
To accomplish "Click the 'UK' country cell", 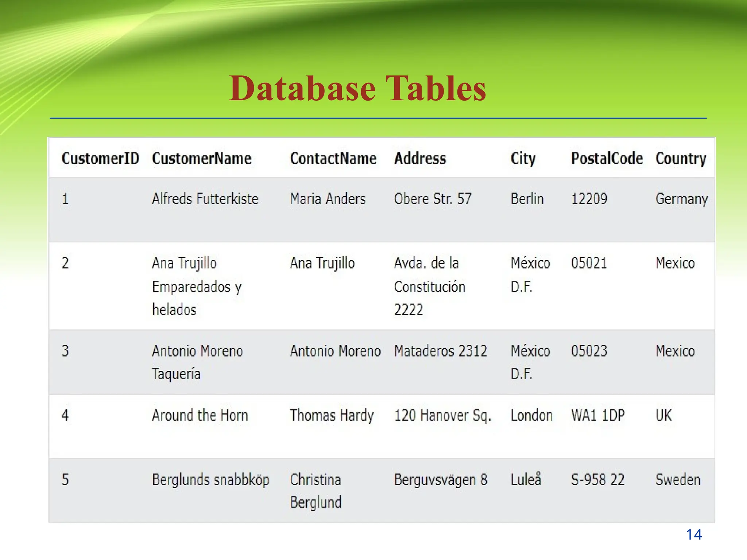I will 663,415.
